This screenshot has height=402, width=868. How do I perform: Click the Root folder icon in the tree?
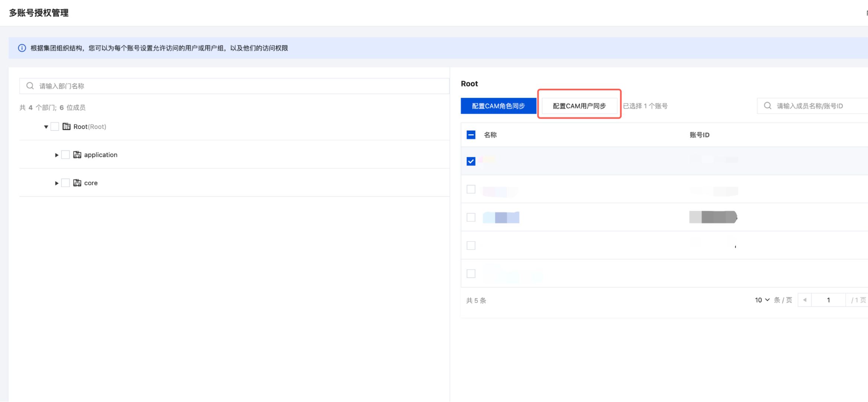pos(67,126)
